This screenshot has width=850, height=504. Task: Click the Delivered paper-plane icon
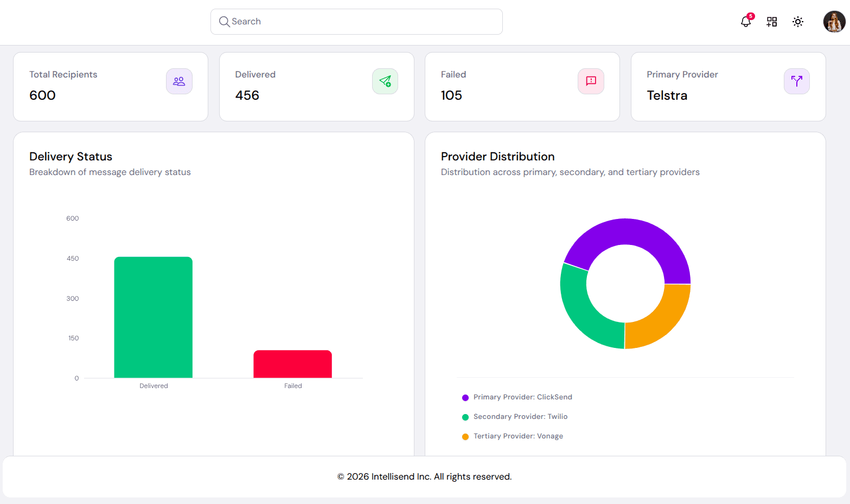coord(385,81)
